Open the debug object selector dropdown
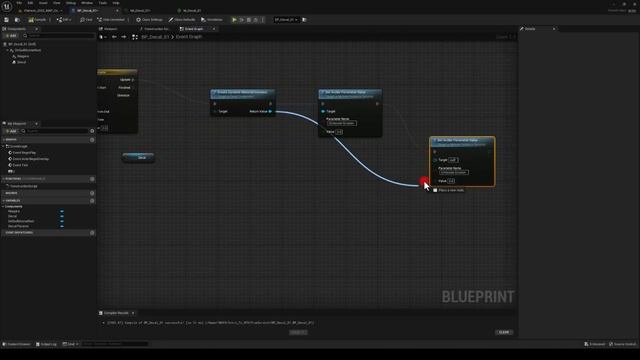Viewport: 640px width, 360px height. point(286,20)
